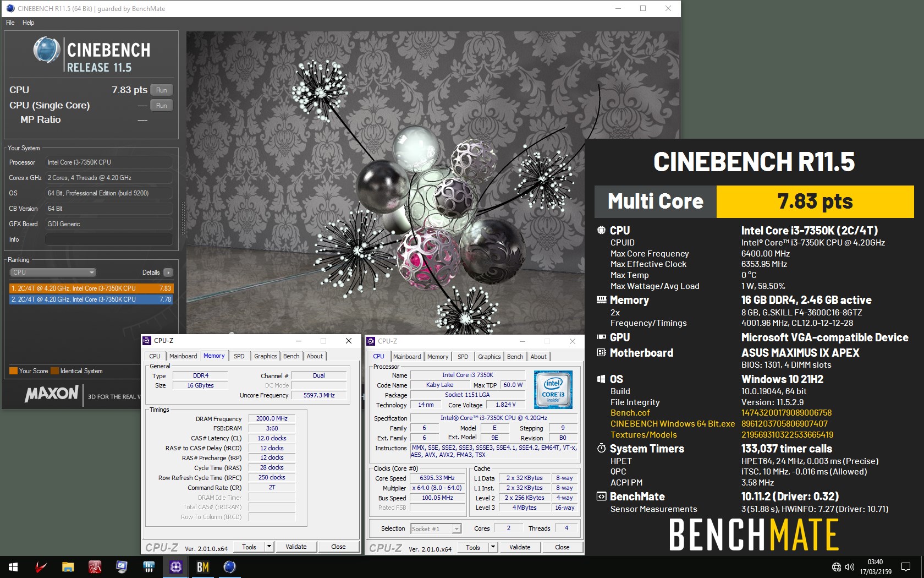This screenshot has width=924, height=578.
Task: Expand Ranking Details arrow button
Action: (x=168, y=272)
